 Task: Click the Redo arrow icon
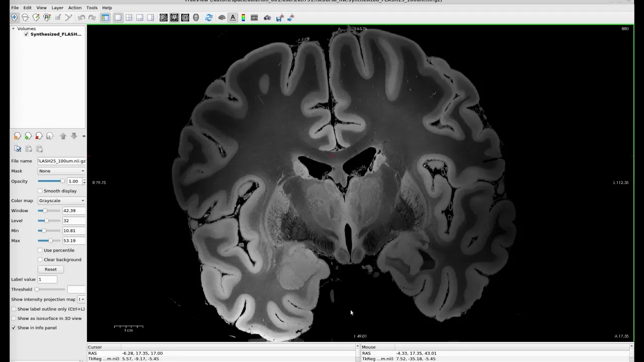click(x=92, y=18)
